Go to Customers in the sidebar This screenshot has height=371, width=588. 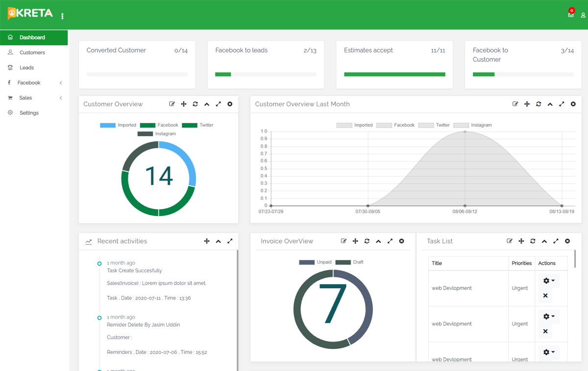32,52
